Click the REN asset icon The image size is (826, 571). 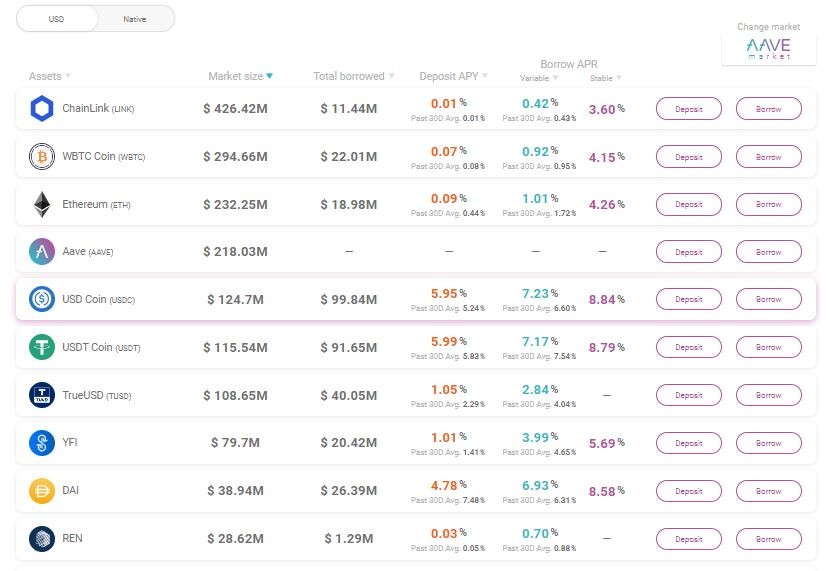(x=42, y=538)
